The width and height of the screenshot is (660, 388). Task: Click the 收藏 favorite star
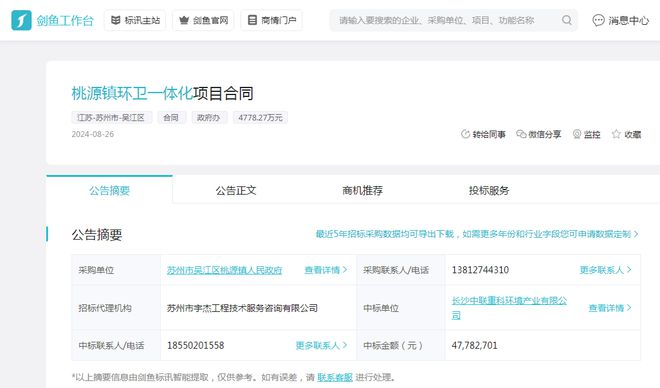(x=626, y=134)
